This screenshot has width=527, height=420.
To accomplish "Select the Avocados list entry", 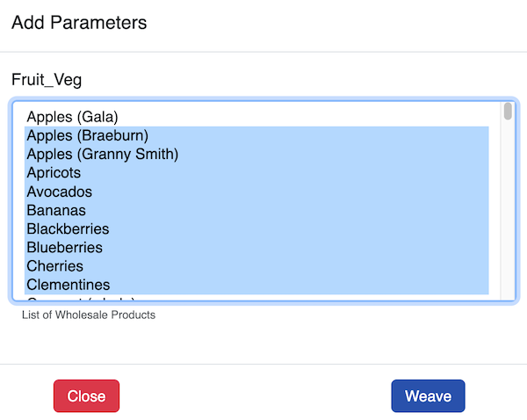I will tap(59, 192).
